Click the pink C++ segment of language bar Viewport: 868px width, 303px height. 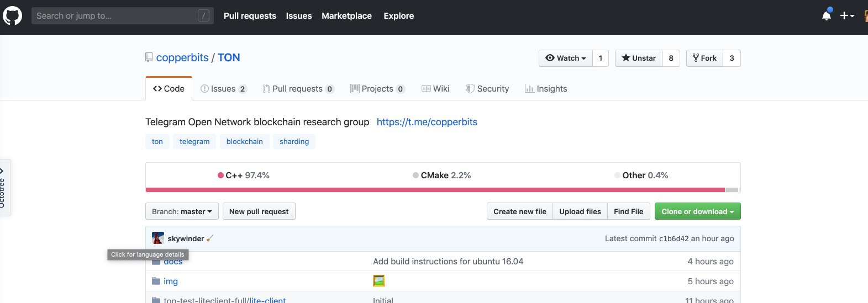pos(435,190)
